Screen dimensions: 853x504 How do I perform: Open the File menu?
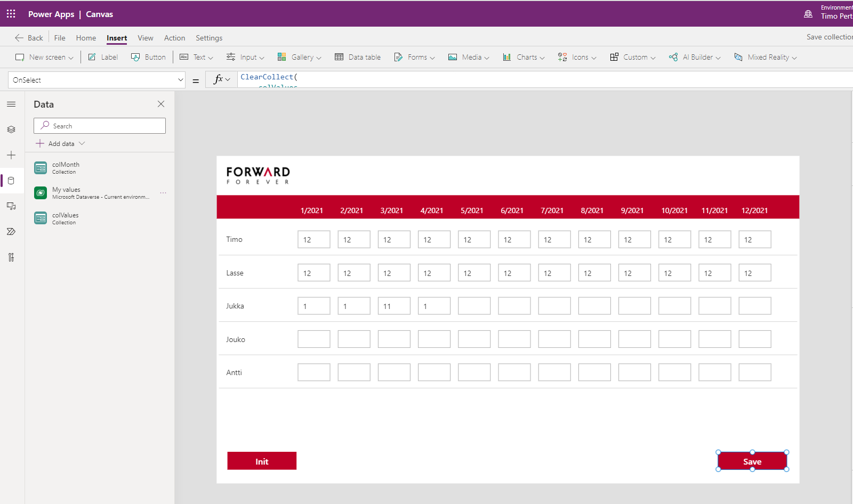(x=60, y=38)
